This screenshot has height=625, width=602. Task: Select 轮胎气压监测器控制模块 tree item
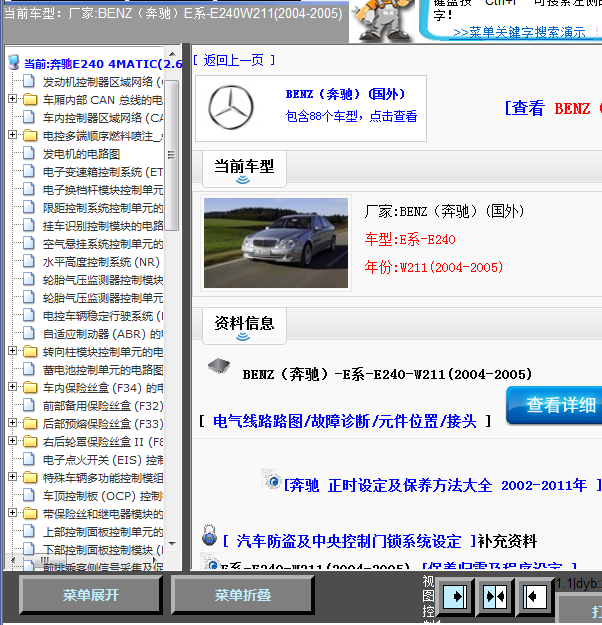click(103, 280)
